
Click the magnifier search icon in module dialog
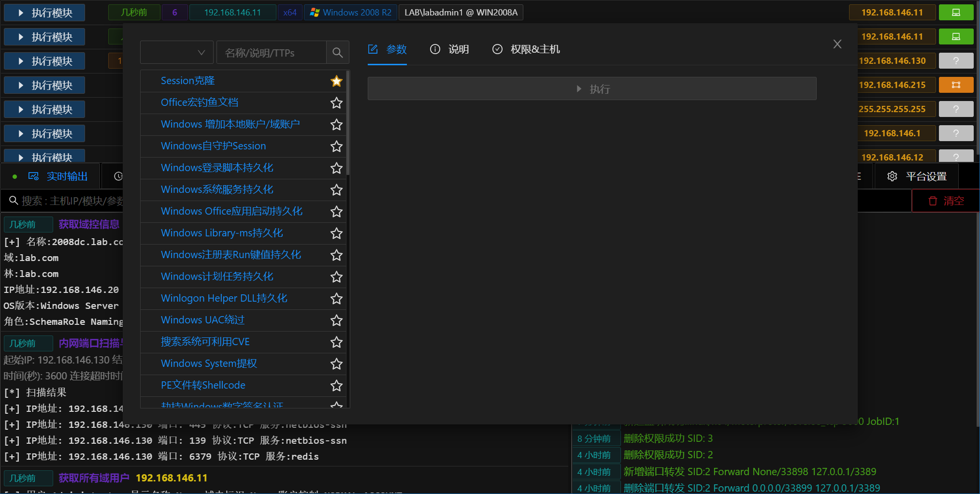click(x=337, y=53)
